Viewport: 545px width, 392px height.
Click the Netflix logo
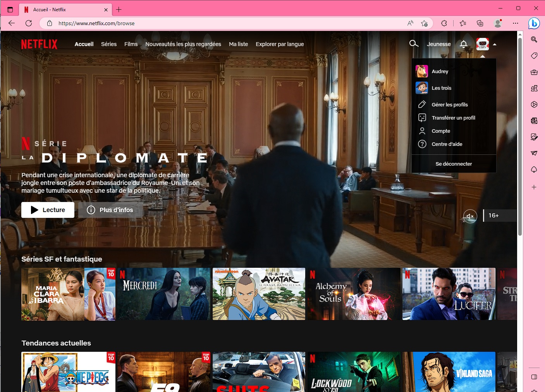39,44
